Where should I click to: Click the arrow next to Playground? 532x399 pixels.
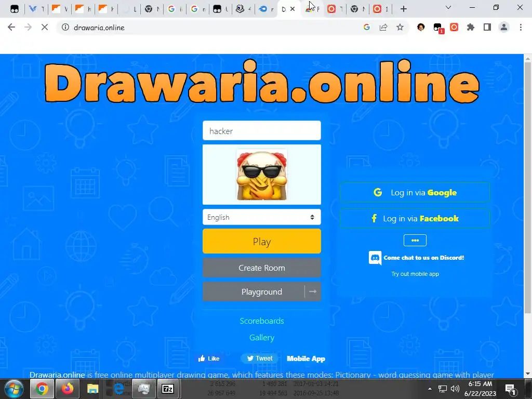[313, 291]
